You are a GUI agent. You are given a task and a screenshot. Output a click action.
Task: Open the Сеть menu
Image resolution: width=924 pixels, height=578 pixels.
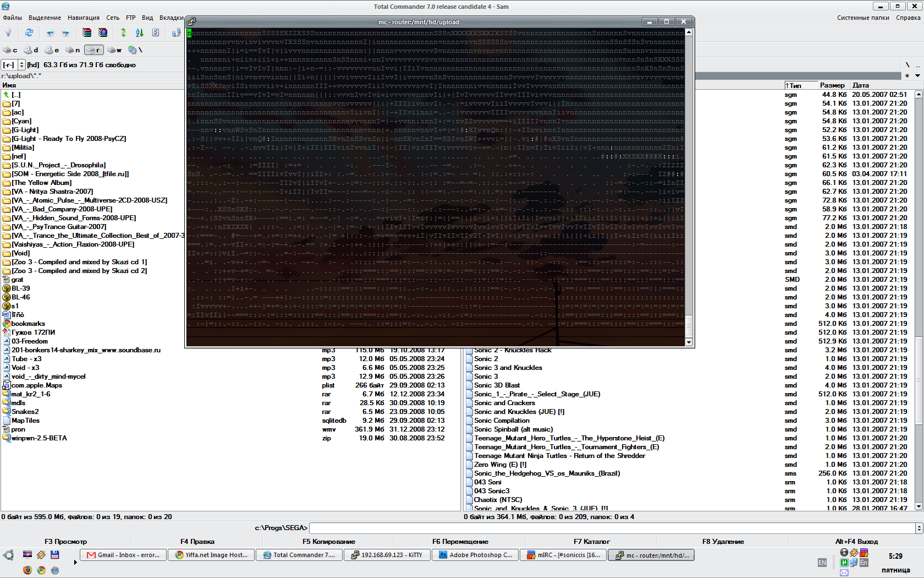pos(113,18)
